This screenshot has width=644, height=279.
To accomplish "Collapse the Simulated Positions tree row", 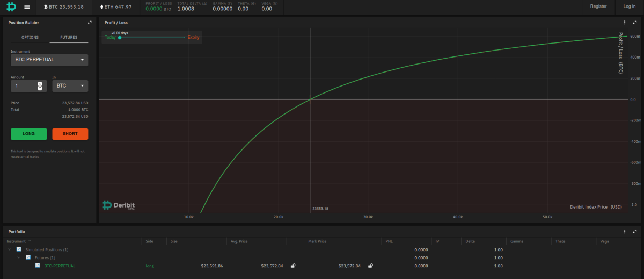I will 9,249.
